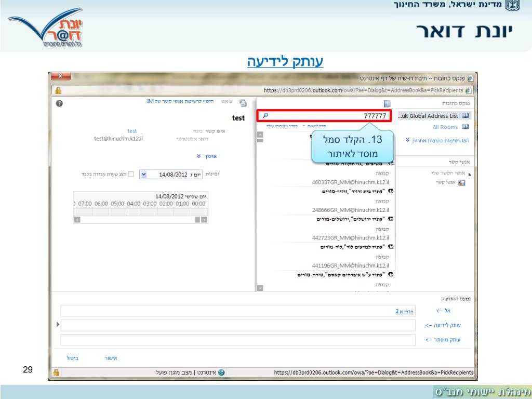Click the test@hinuchm.k12.il email text
Viewport: 532px width, 399px height.
coord(118,139)
